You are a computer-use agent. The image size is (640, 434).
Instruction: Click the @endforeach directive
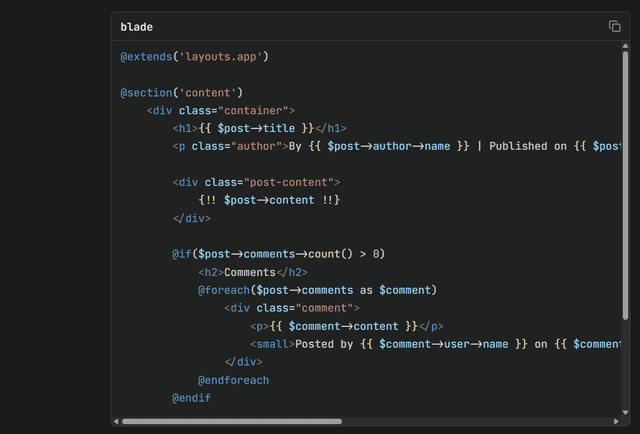(x=233, y=380)
